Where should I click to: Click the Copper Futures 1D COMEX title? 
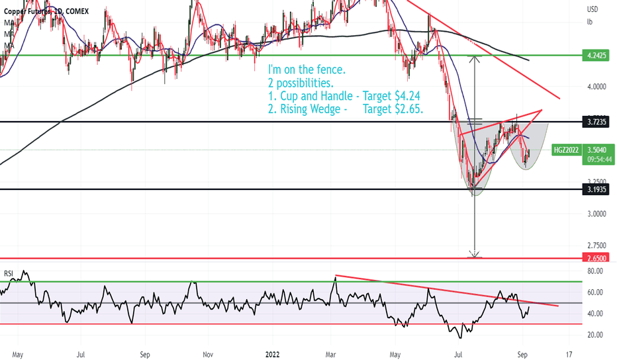tap(46, 11)
